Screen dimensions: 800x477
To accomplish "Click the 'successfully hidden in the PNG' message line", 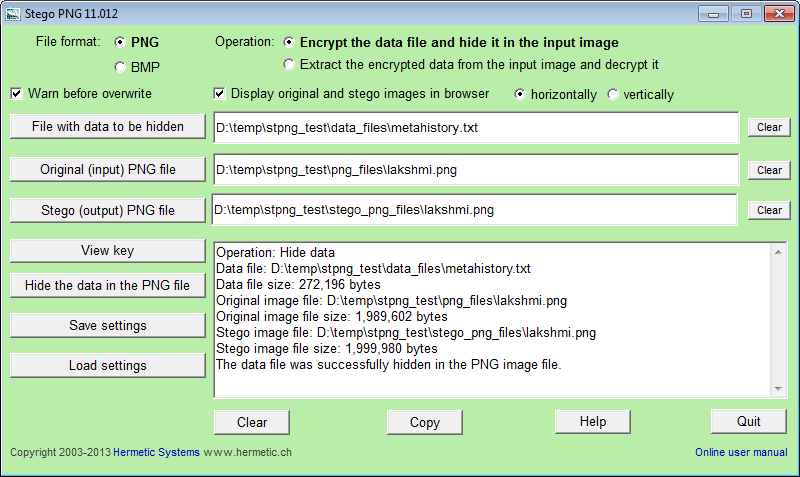I will pos(388,365).
